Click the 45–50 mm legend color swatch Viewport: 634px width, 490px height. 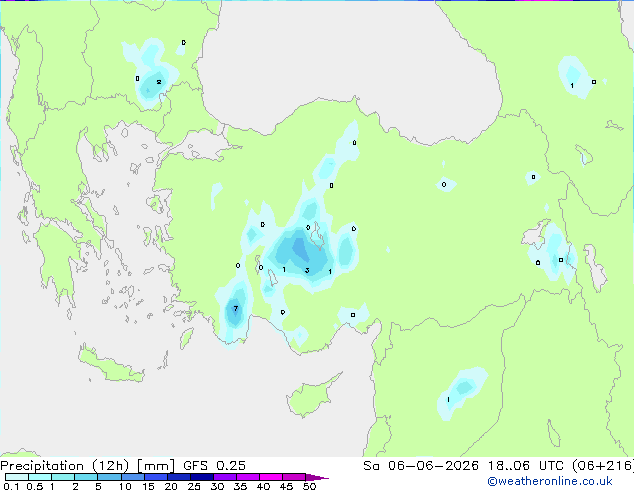[x=294, y=477]
